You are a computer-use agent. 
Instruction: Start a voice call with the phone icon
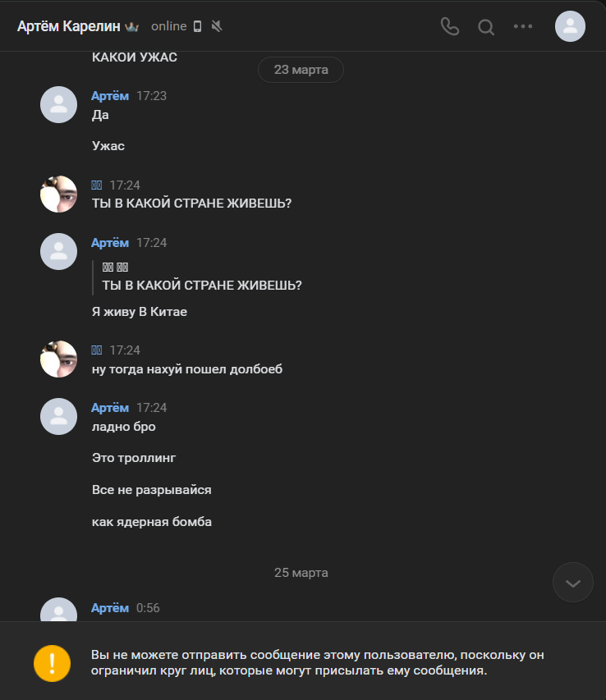[450, 26]
